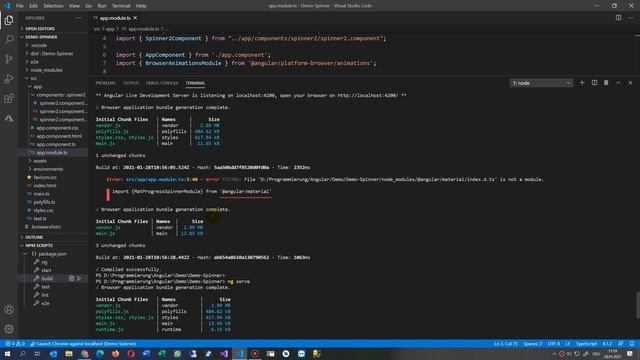Open app.component.html in explorer

(53, 136)
